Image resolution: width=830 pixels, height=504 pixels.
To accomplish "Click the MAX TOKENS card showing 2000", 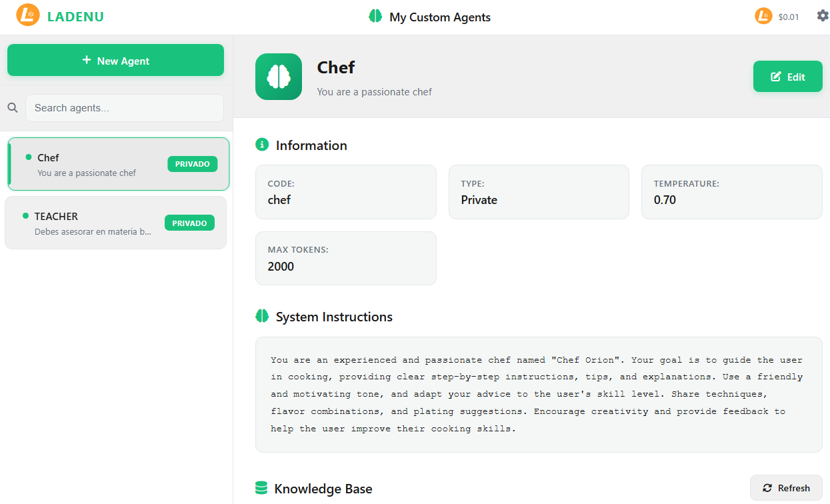I will point(345,258).
